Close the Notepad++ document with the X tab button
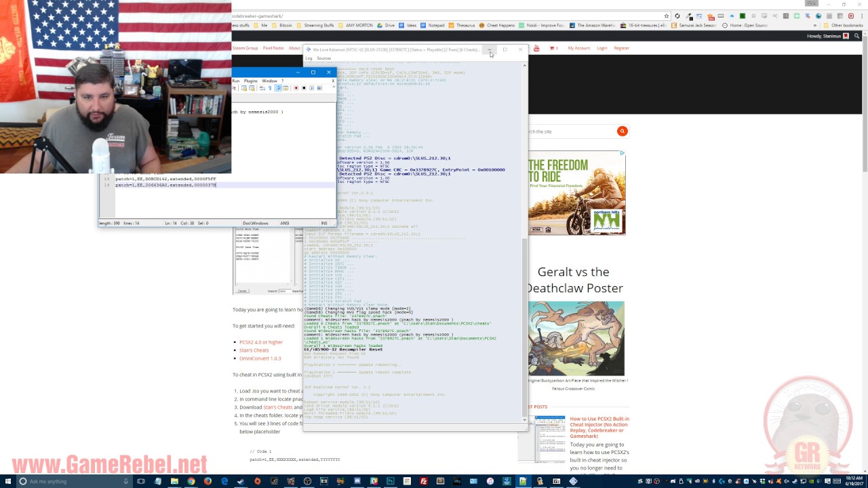 click(333, 81)
